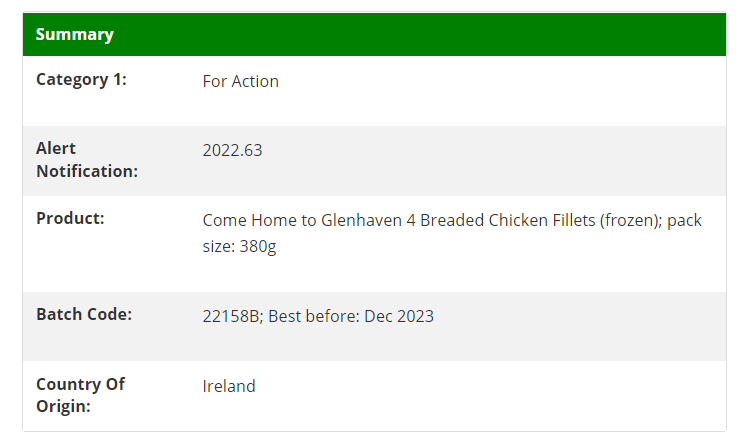Select the Category 1 label
The width and height of the screenshot is (741, 440).
click(x=81, y=79)
